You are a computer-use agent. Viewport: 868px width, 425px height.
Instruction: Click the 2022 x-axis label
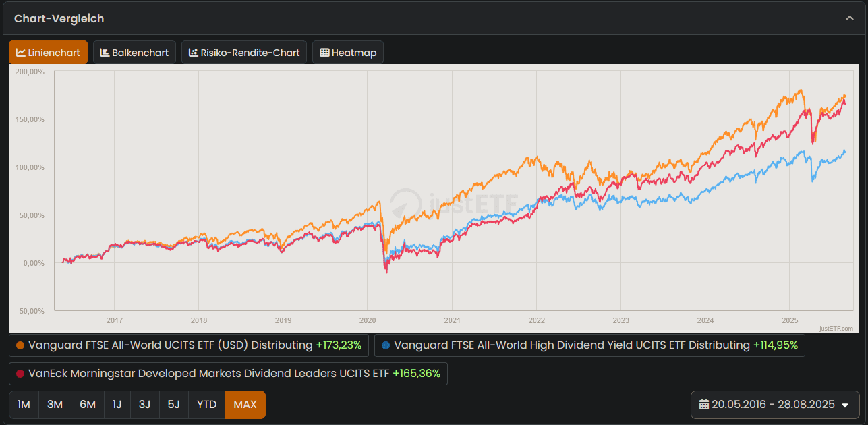537,320
